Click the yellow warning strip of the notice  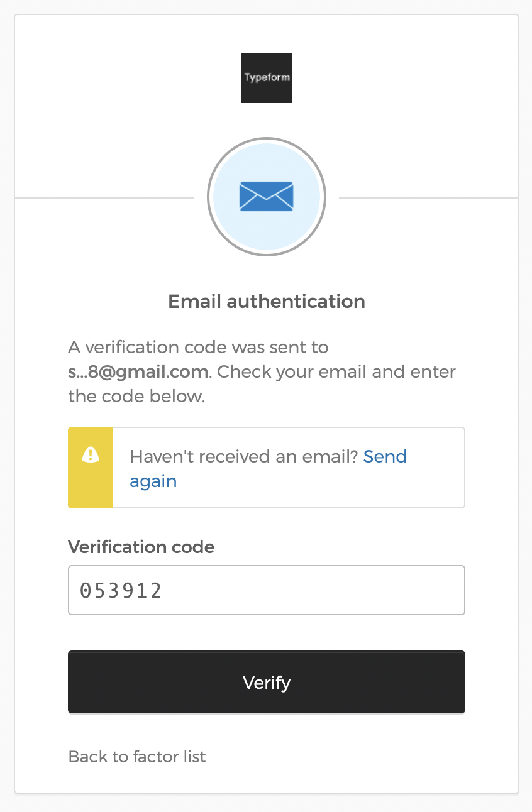(x=91, y=468)
